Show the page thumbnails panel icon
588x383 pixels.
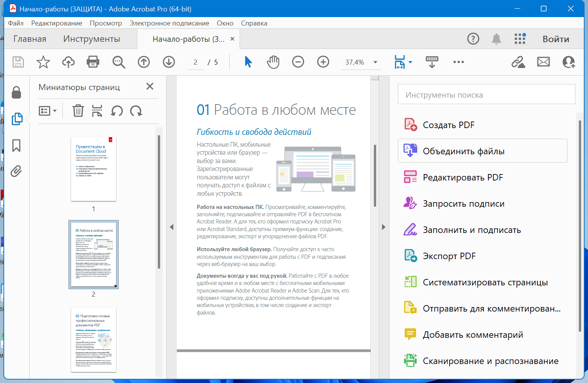[x=17, y=119]
